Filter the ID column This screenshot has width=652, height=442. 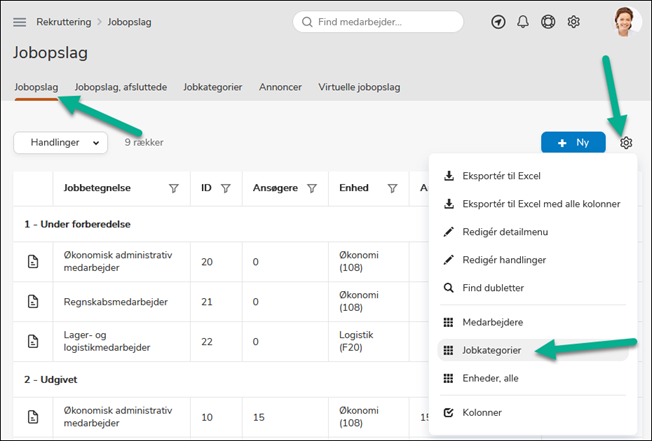(226, 188)
